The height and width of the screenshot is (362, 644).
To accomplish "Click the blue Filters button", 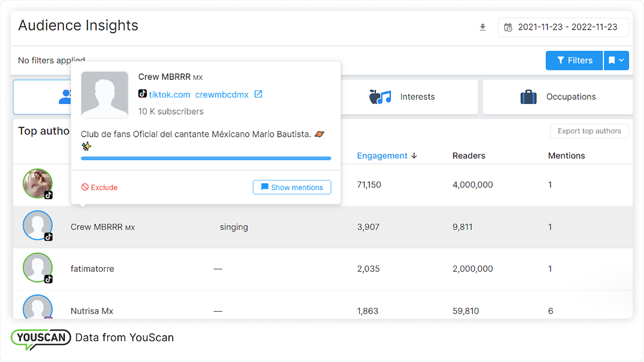I will tap(574, 60).
